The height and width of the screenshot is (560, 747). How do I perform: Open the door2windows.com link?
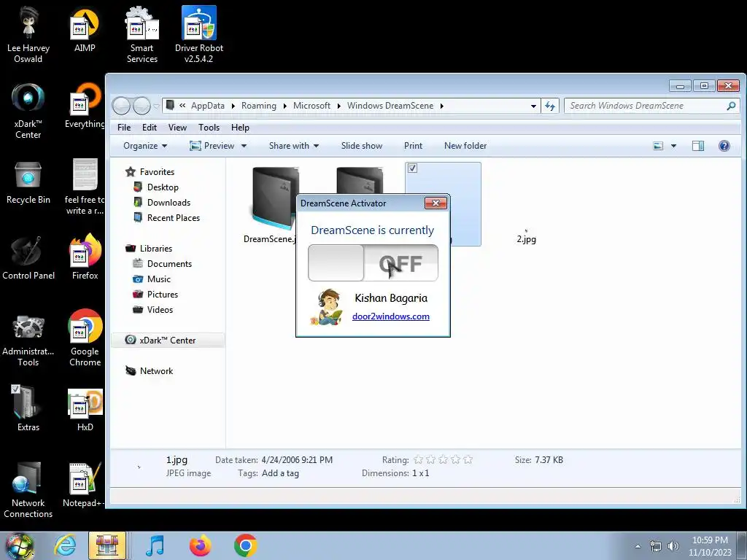(x=391, y=316)
